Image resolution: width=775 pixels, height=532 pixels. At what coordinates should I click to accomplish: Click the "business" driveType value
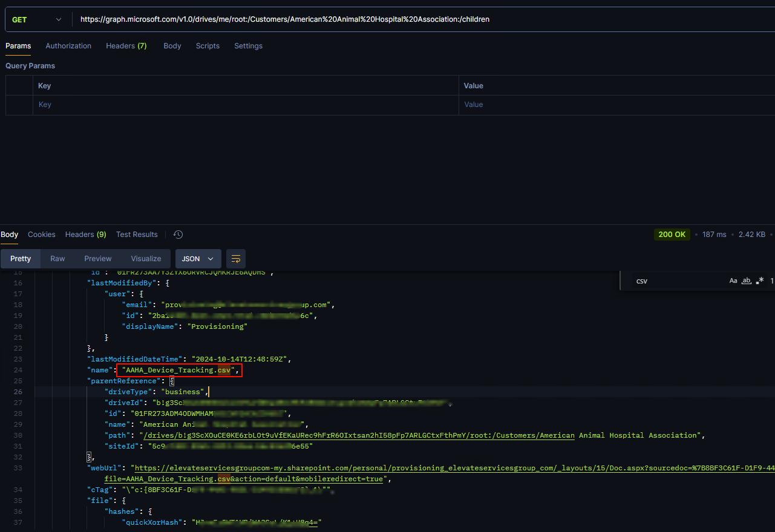182,392
